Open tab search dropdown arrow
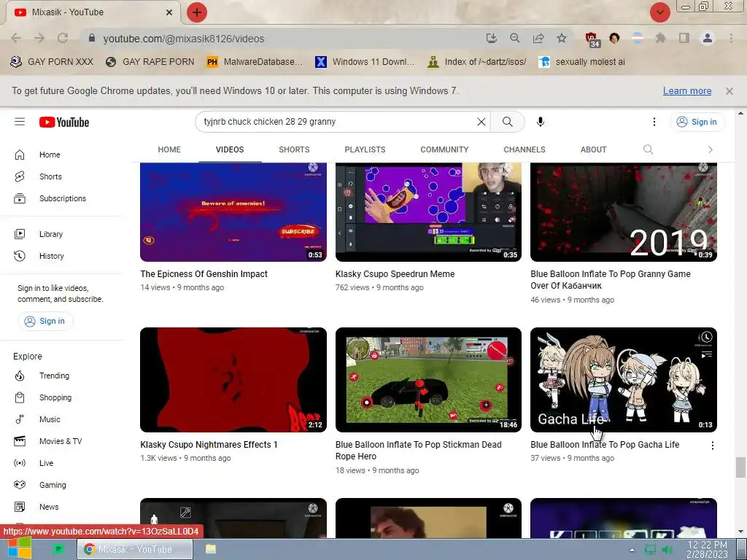 (x=659, y=12)
